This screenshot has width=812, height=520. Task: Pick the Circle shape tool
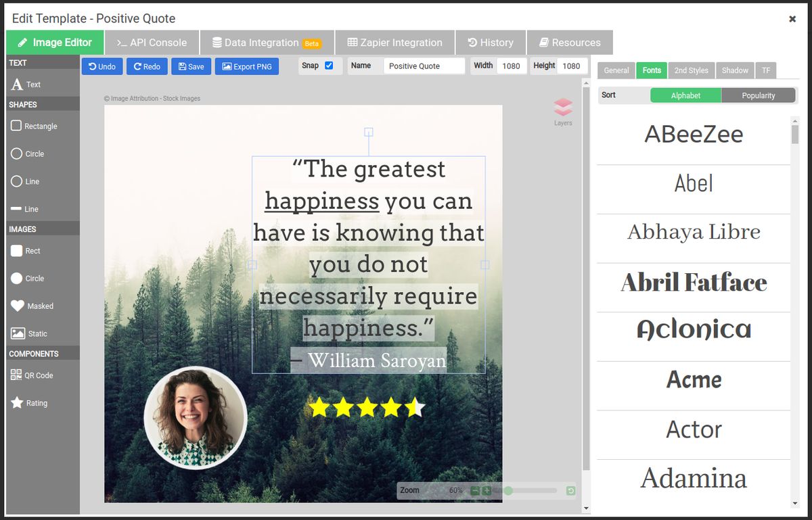tap(27, 153)
